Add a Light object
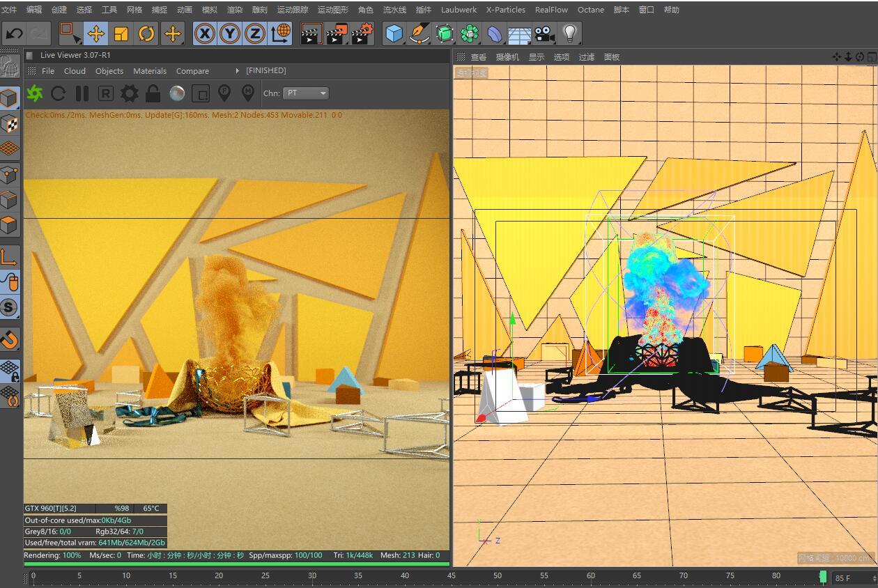 [x=570, y=33]
